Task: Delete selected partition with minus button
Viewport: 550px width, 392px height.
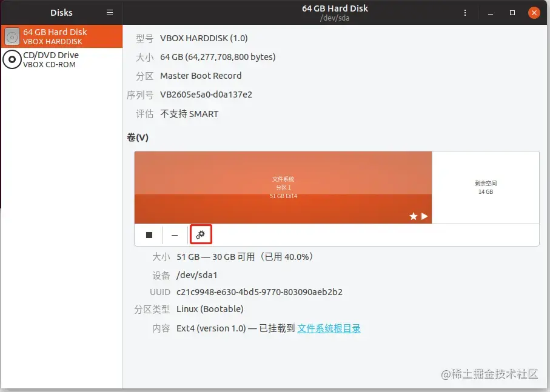Action: (x=175, y=235)
